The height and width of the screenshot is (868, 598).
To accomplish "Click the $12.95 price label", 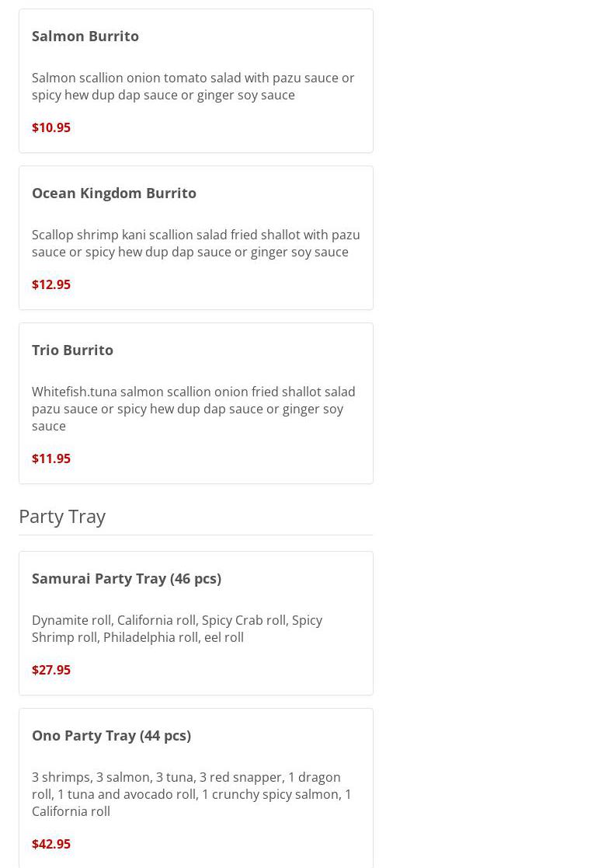I will pyautogui.click(x=51, y=284).
